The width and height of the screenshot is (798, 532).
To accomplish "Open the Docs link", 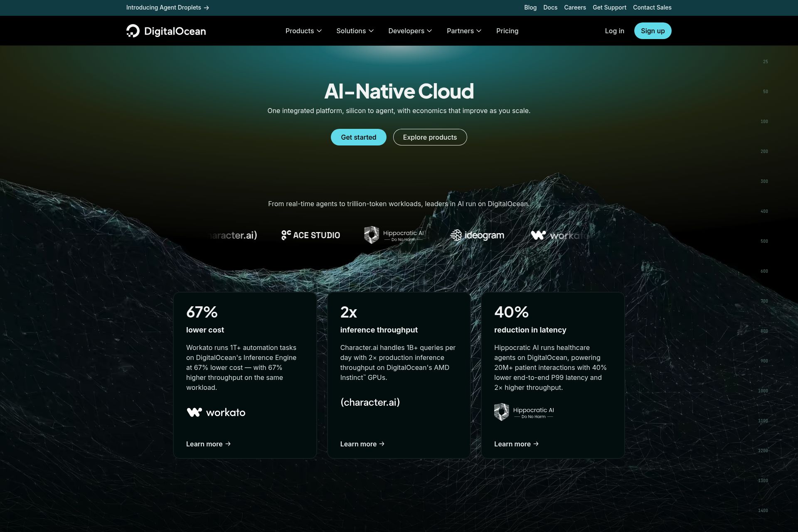I will tap(550, 7).
